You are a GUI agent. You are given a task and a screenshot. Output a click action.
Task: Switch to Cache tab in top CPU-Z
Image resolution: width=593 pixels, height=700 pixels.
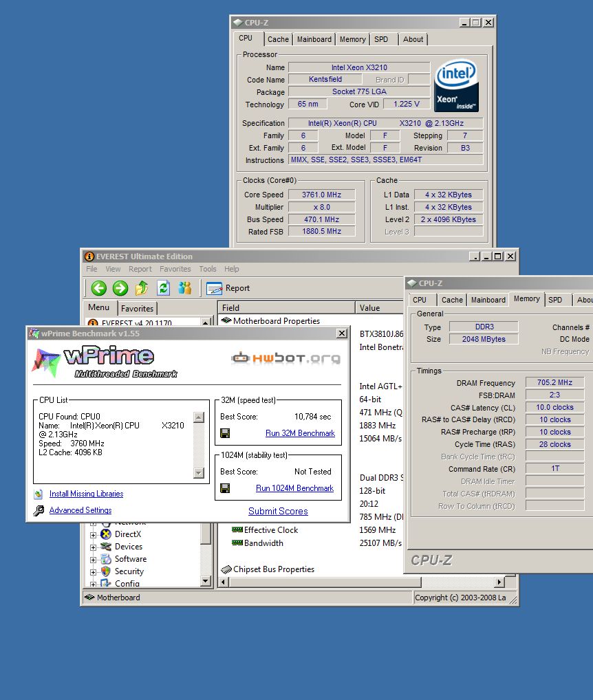point(278,39)
